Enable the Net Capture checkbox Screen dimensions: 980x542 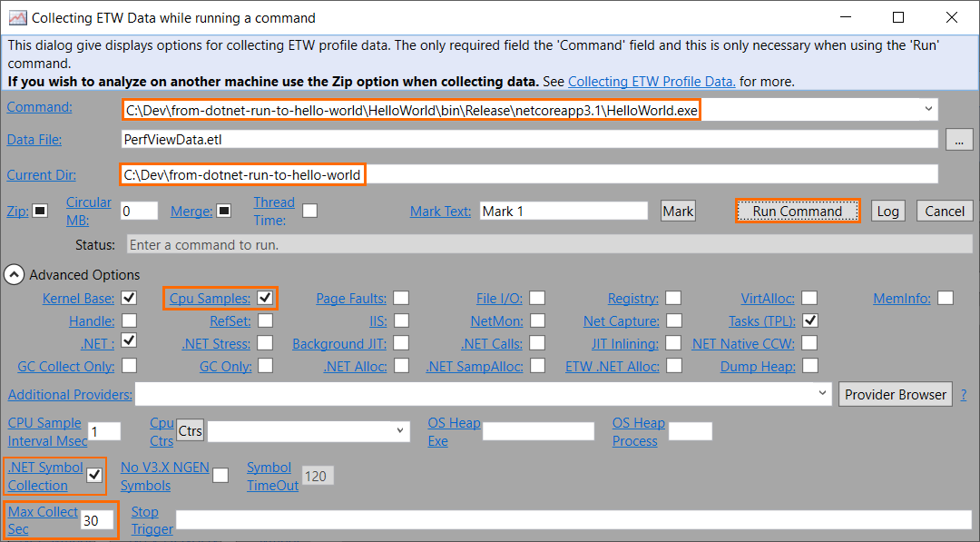pyautogui.click(x=674, y=320)
